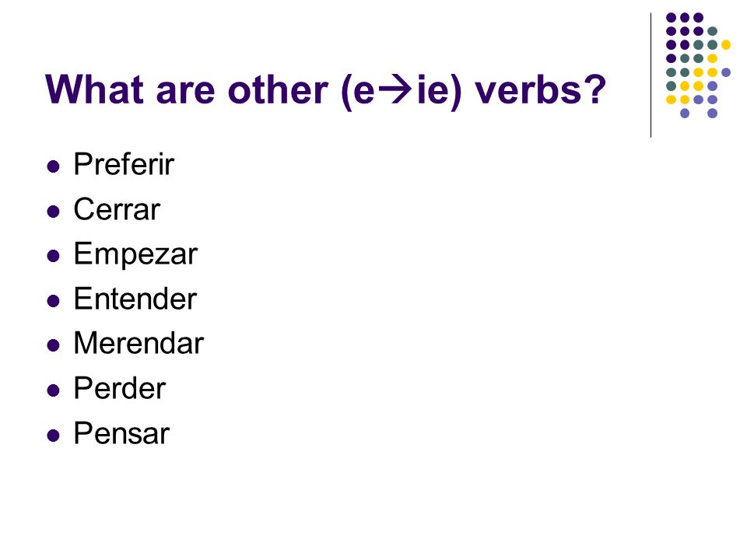Click the bullet dot beside Entender
The height and width of the screenshot is (560, 747).
click(x=54, y=300)
